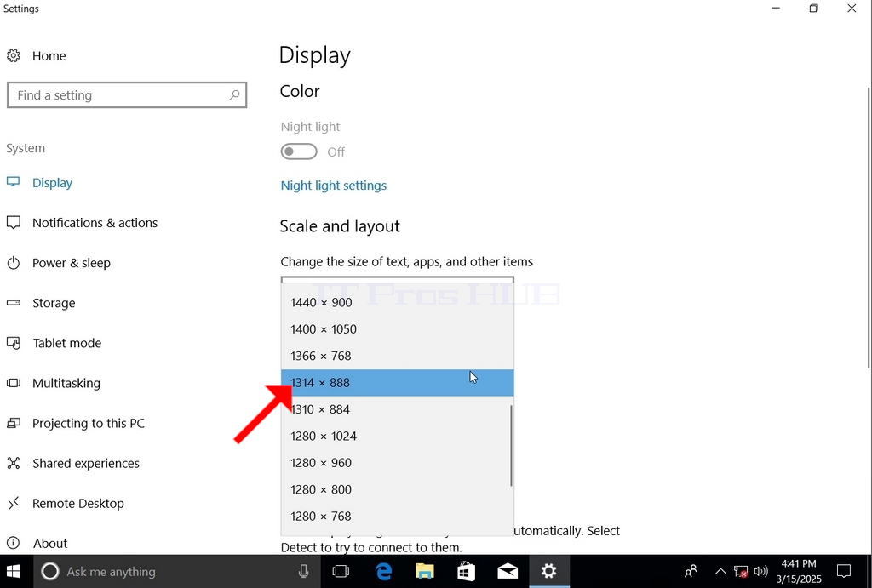Select 1280 × 768 resolution

(397, 517)
